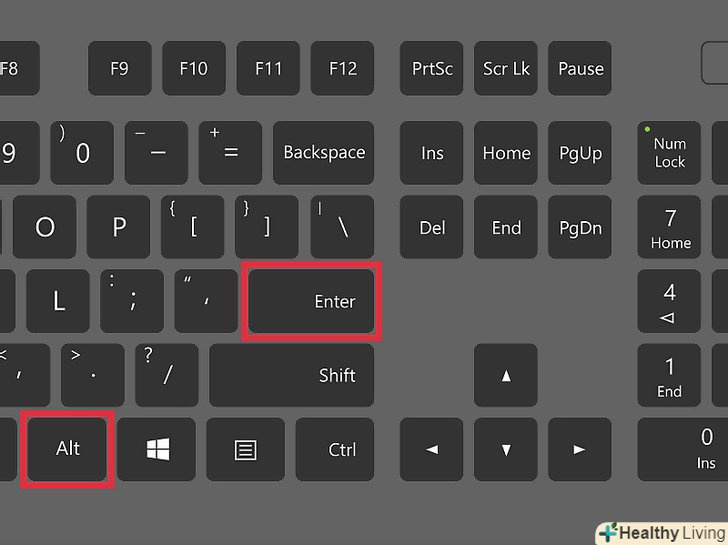Image resolution: width=728 pixels, height=545 pixels.
Task: Click the Healthy Living watermark logo
Action: [x=662, y=533]
